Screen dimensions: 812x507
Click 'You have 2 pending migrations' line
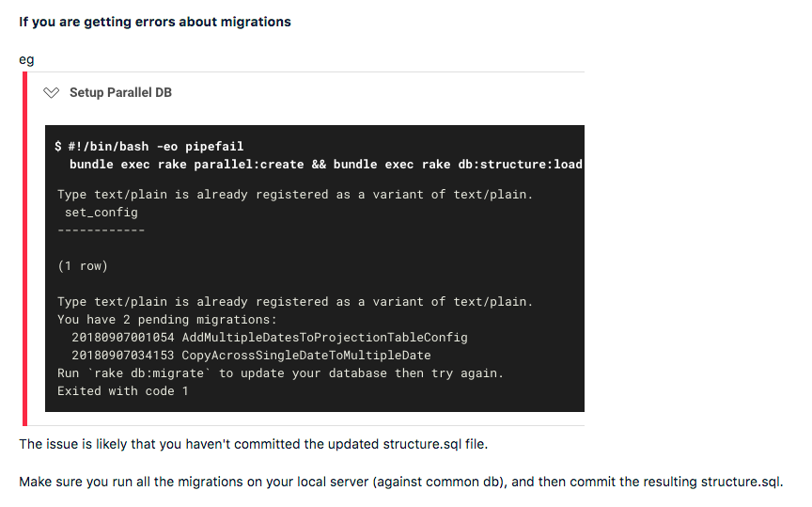pos(166,319)
